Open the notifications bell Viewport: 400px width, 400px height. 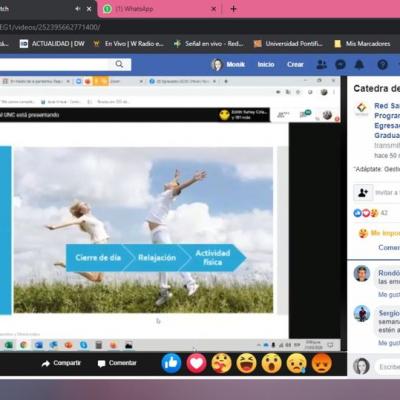359,64
